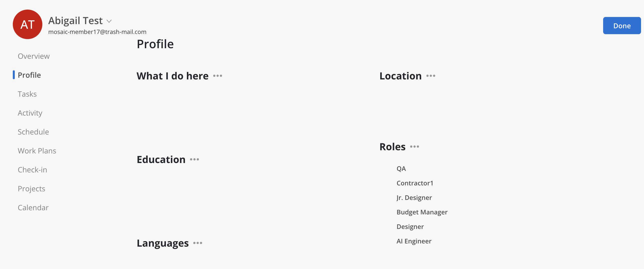The width and height of the screenshot is (644, 269).
Task: Click the AT profile avatar
Action: coord(28,25)
